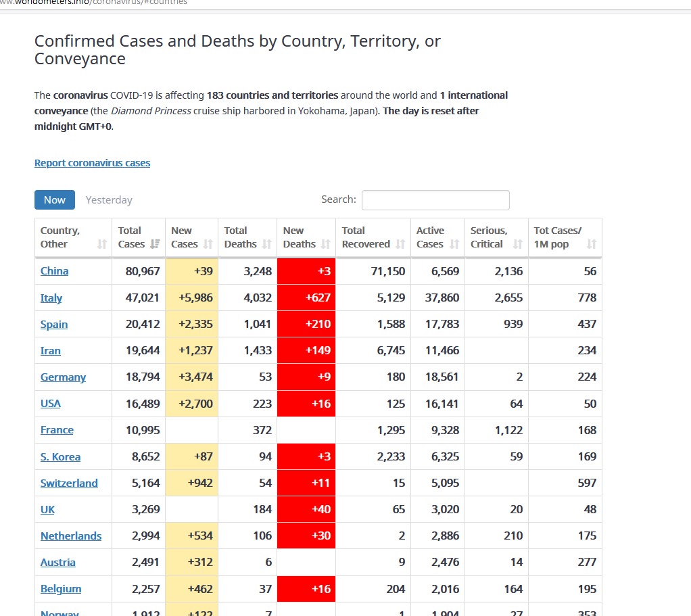Select the USA link in table
Viewport: 691px width, 616px height.
(50, 404)
